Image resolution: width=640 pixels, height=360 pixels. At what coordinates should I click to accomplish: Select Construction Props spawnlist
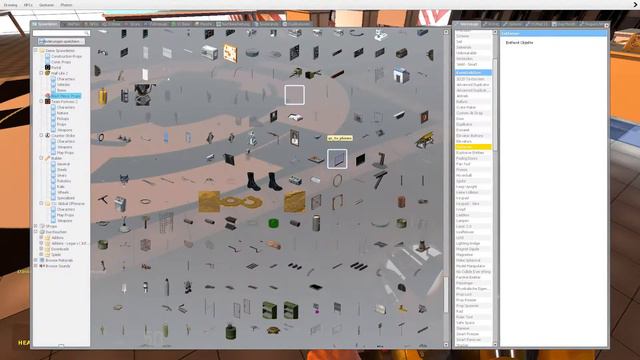tap(63, 56)
